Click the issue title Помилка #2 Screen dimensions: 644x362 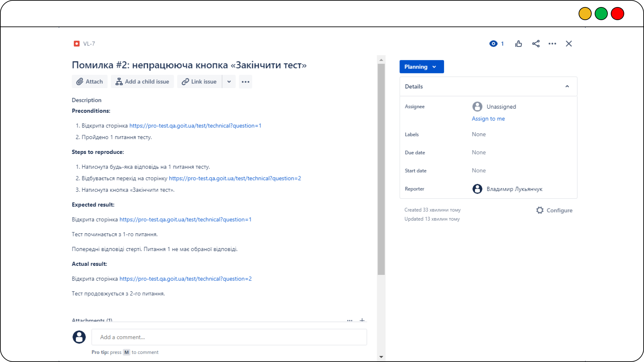[x=189, y=65]
